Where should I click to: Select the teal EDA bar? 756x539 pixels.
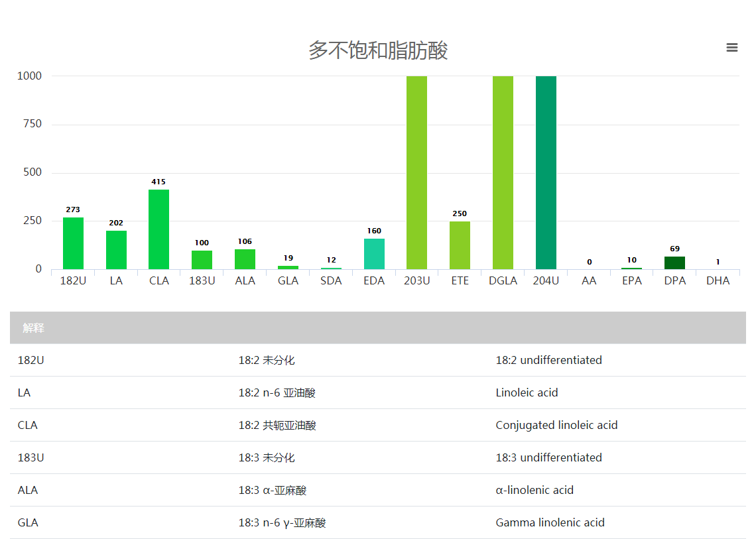[374, 254]
